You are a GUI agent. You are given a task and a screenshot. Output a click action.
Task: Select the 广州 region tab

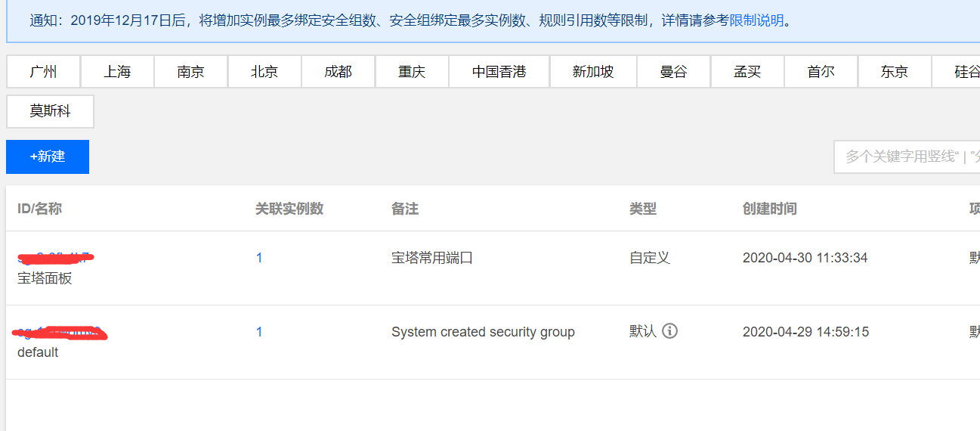pyautogui.click(x=43, y=72)
